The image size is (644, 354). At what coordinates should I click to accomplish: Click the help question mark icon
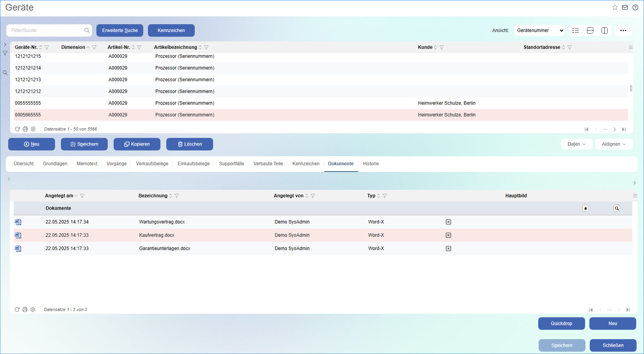[x=635, y=7]
